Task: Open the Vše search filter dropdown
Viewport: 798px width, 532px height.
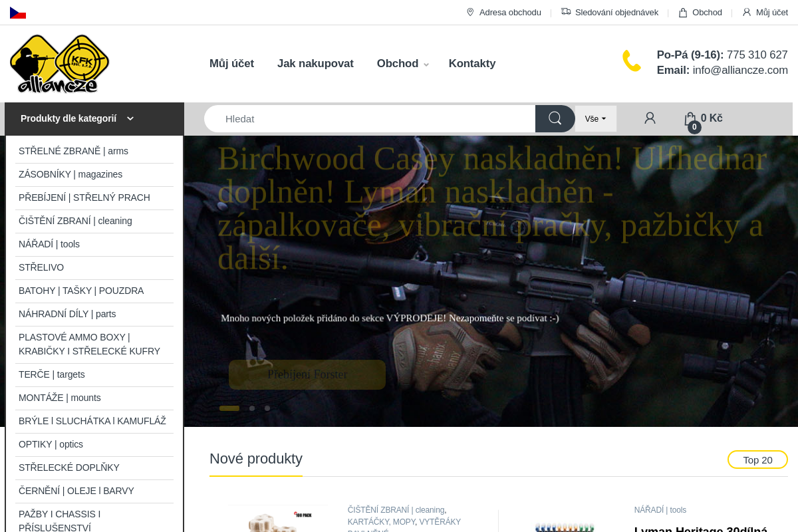Action: pyautogui.click(x=595, y=118)
